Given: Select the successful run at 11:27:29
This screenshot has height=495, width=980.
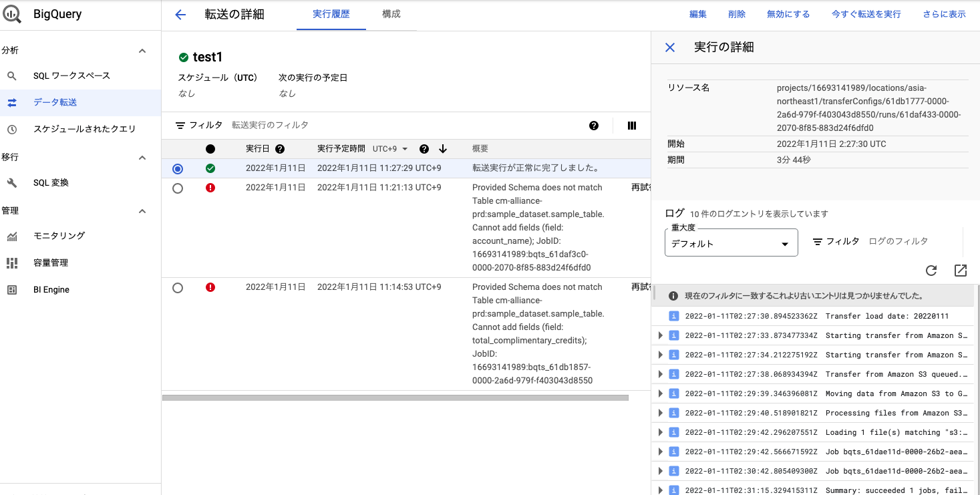Looking at the screenshot, I should coord(177,168).
